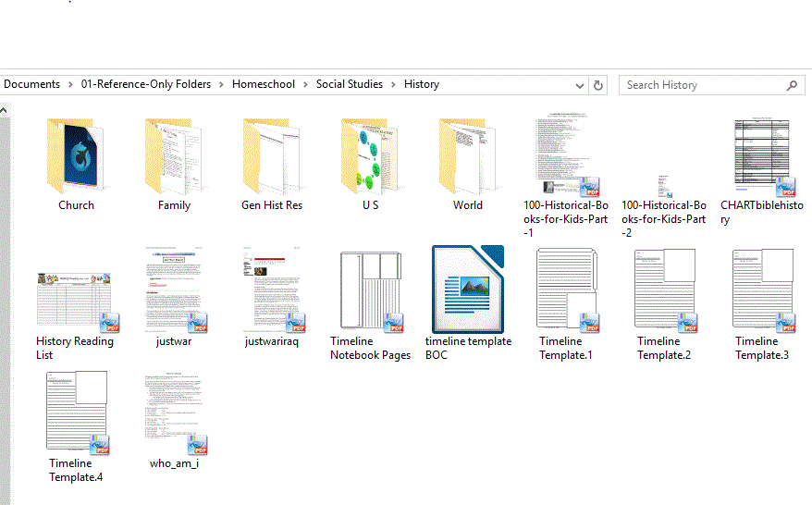Click the Search History input field
This screenshot has height=505, width=812.
[x=703, y=85]
